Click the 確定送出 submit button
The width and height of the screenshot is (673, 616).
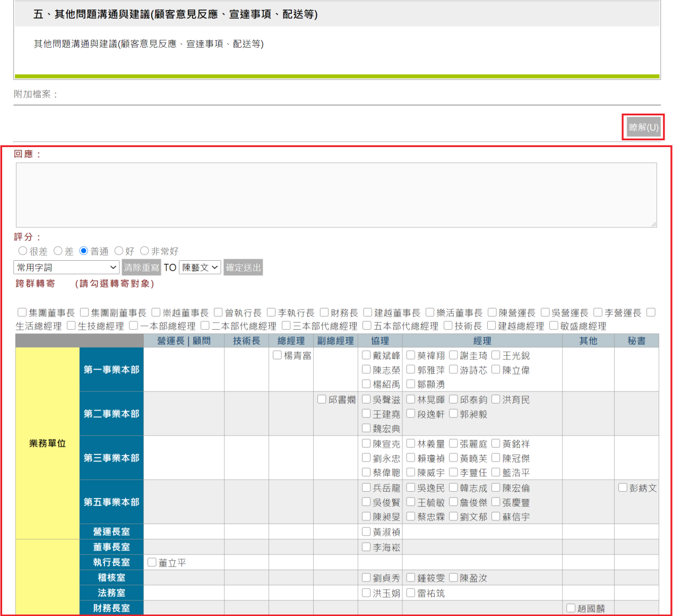243,268
